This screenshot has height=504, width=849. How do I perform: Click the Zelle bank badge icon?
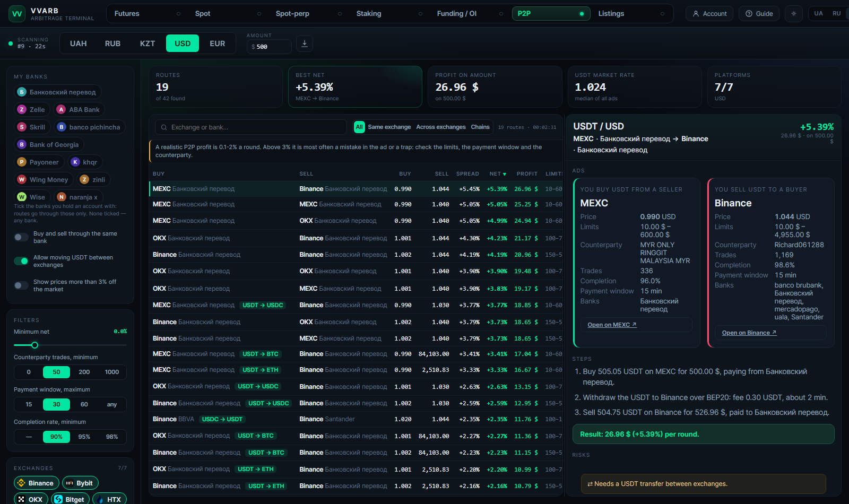22,110
